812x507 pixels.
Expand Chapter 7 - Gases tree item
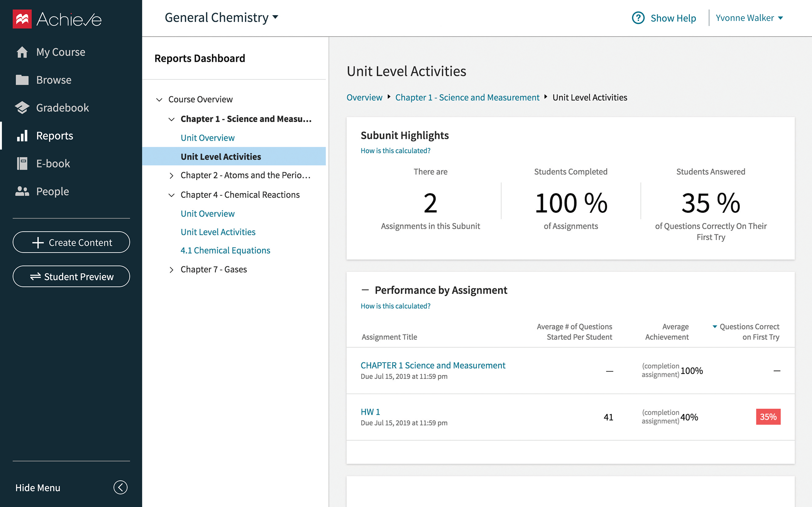pos(171,269)
